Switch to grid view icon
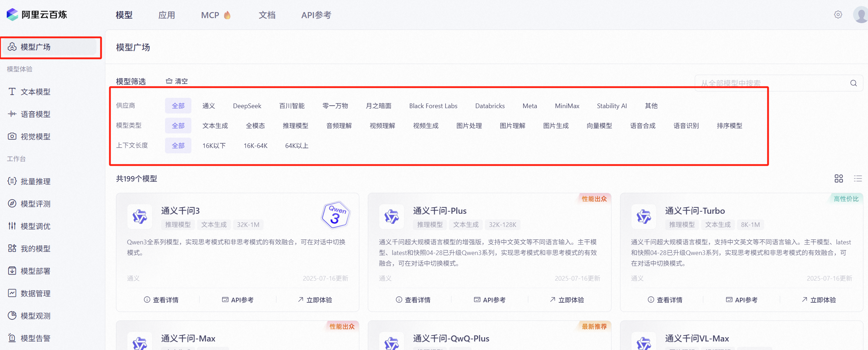Screen dimensions: 868x350 839,179
